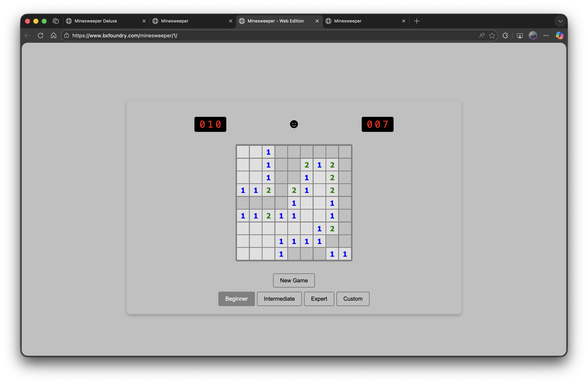The width and height of the screenshot is (588, 384).
Task: Reload the current page
Action: click(x=40, y=35)
